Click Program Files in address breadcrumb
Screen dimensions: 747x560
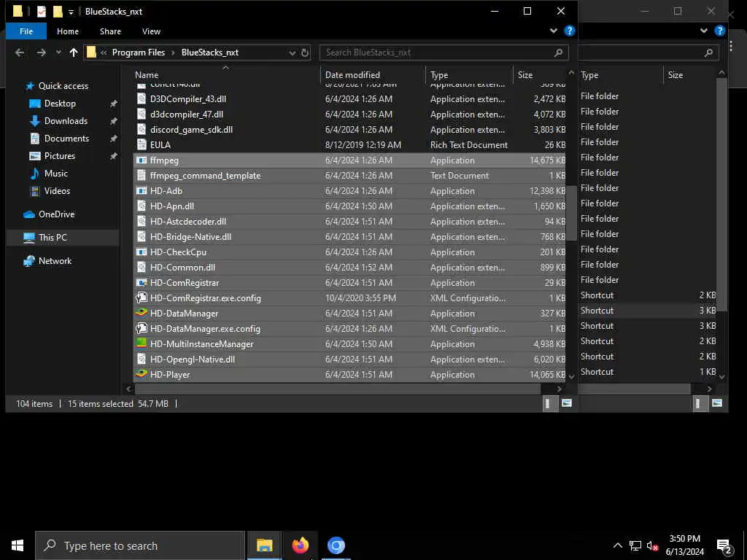tap(139, 52)
